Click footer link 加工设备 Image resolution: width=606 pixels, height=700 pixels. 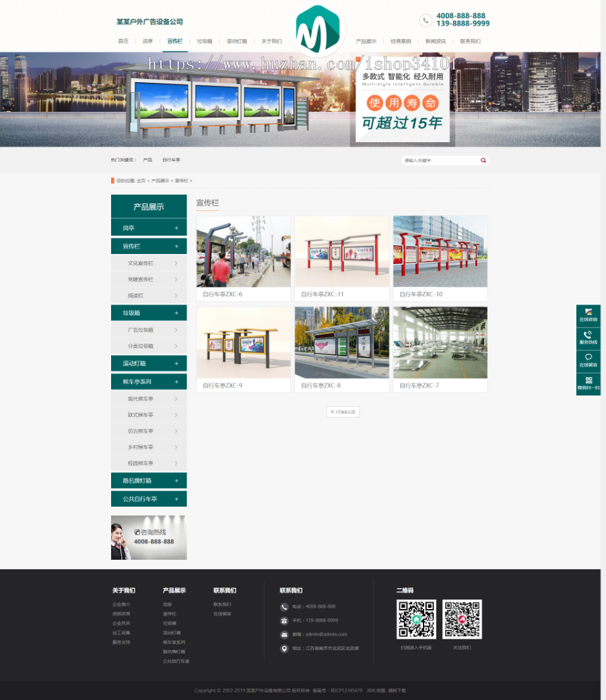click(x=121, y=633)
